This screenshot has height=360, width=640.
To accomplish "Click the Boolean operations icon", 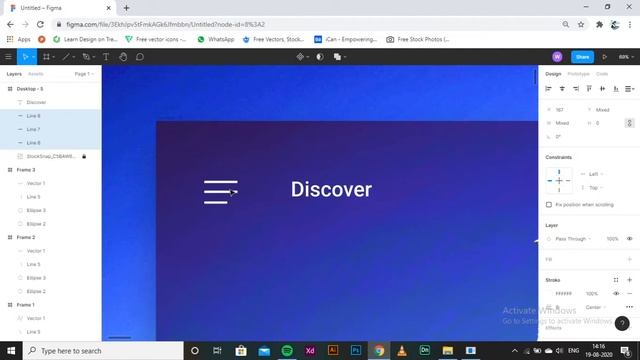I will [337, 57].
